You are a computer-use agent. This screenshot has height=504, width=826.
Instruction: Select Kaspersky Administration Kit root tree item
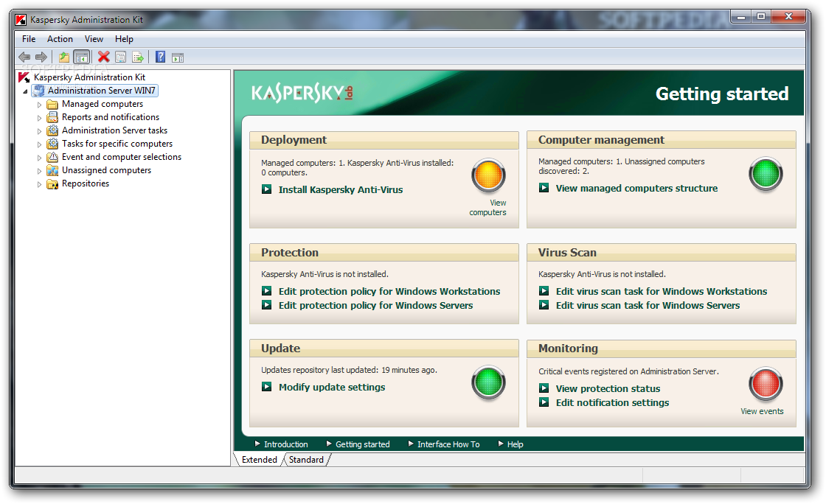89,77
